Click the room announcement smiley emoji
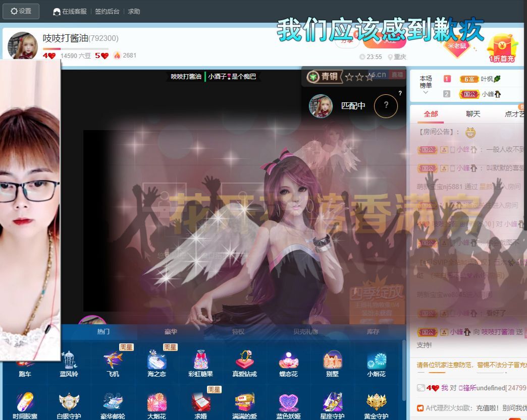Screen dimensions: 527x420 (470, 133)
